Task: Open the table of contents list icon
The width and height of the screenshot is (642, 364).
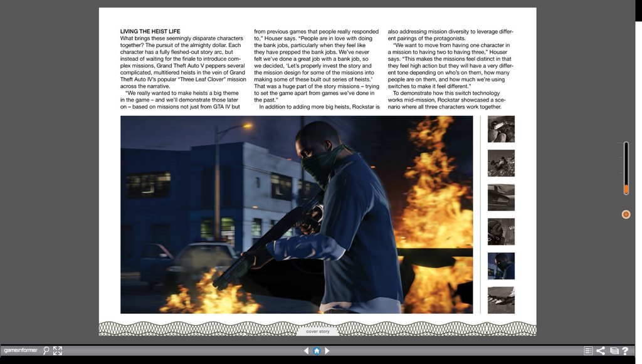Action: (588, 351)
